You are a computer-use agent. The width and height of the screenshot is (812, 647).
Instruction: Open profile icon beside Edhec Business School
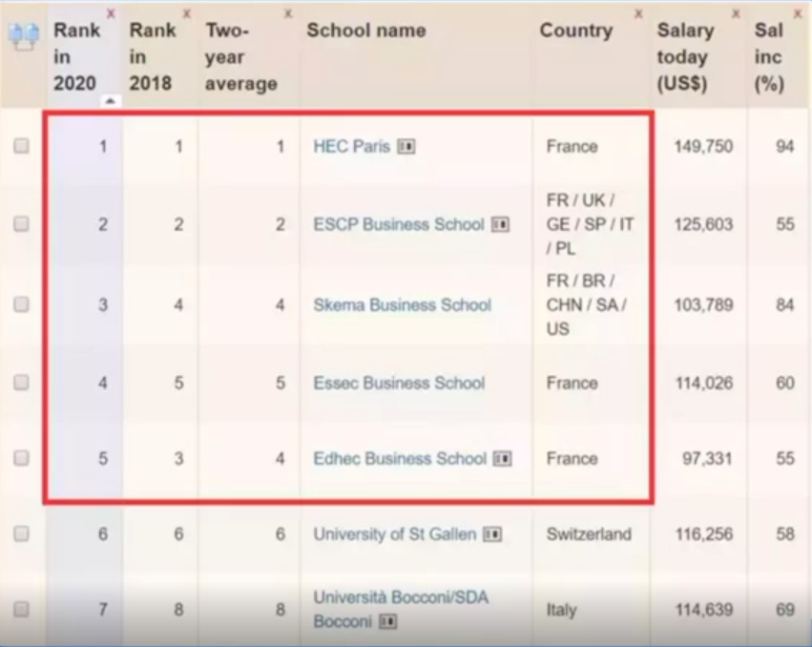click(x=503, y=459)
